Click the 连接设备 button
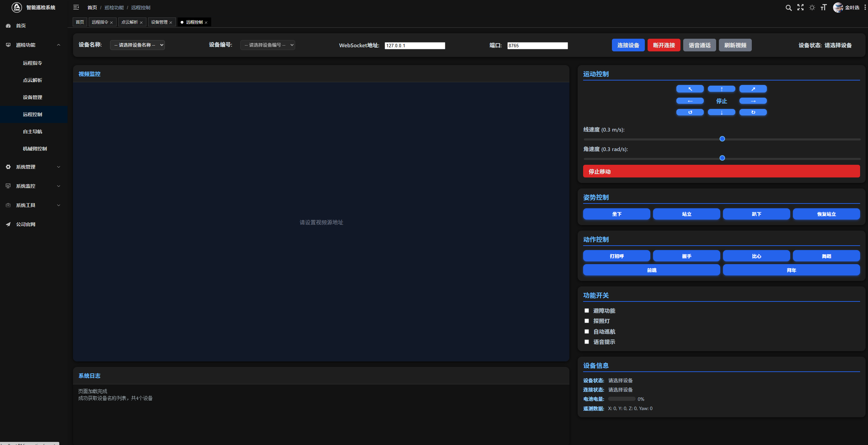This screenshot has width=868, height=445. tap(628, 45)
